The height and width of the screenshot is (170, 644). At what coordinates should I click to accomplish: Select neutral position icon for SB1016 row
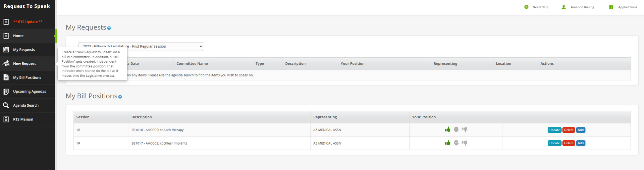456,129
